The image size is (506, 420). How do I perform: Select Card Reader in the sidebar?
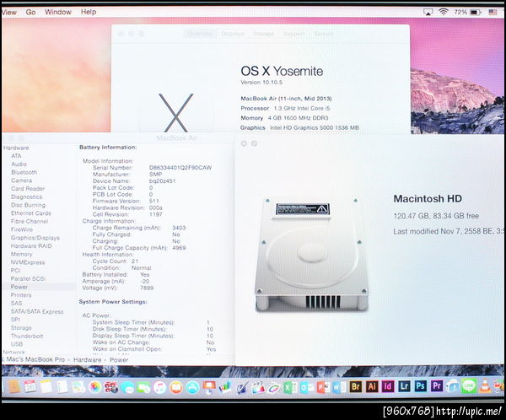tap(28, 189)
